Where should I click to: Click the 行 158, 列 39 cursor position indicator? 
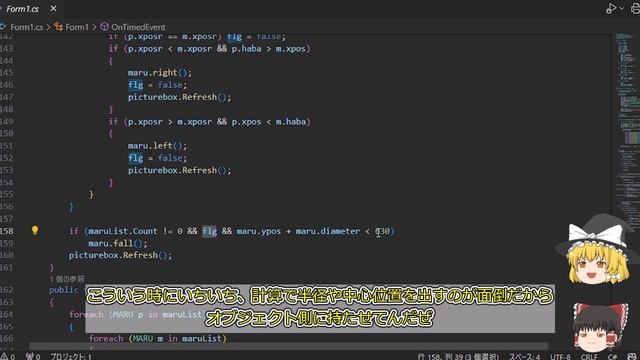458,356
